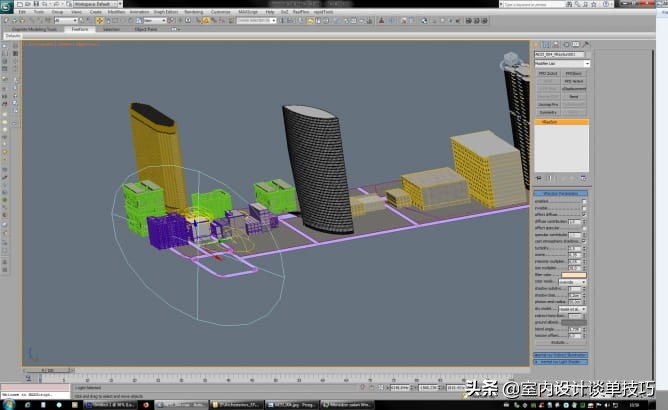Toggle the VRaySun enabled checkbox
The image size is (668, 410).
coord(584,200)
